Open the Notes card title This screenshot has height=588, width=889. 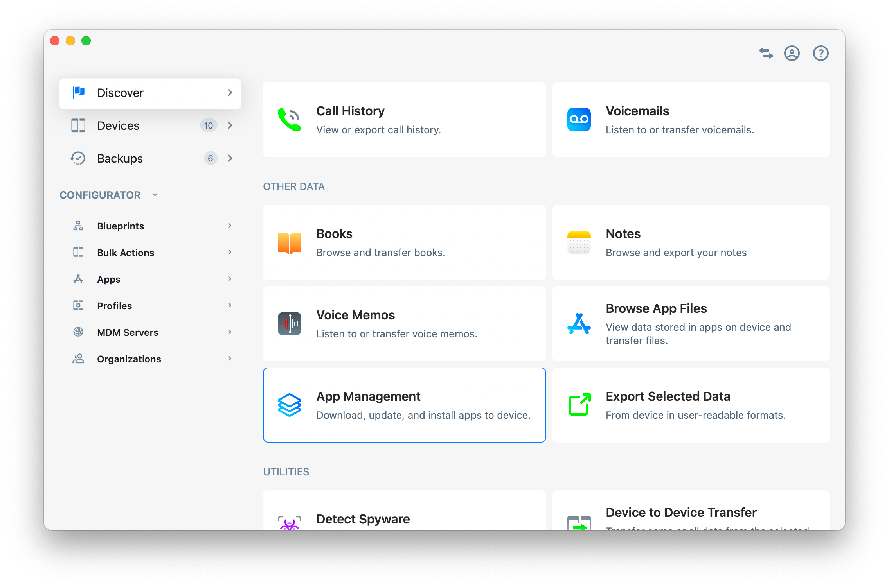click(x=623, y=234)
